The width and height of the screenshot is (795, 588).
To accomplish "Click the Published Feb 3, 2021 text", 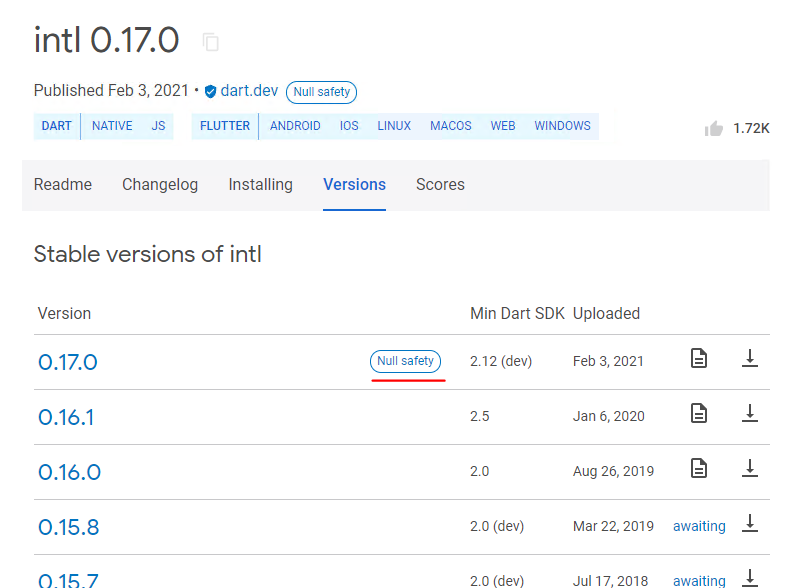I will pyautogui.click(x=111, y=91).
